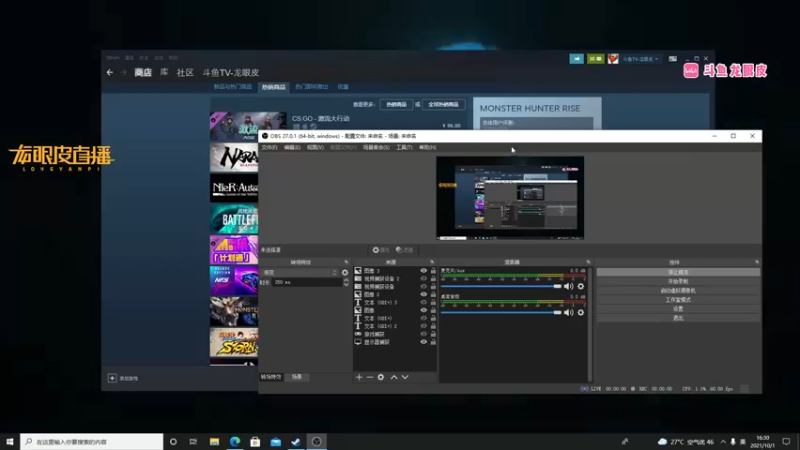This screenshot has width=800, height=450.
Task: Click 全球热销商品 button in Steam
Action: [x=443, y=105]
